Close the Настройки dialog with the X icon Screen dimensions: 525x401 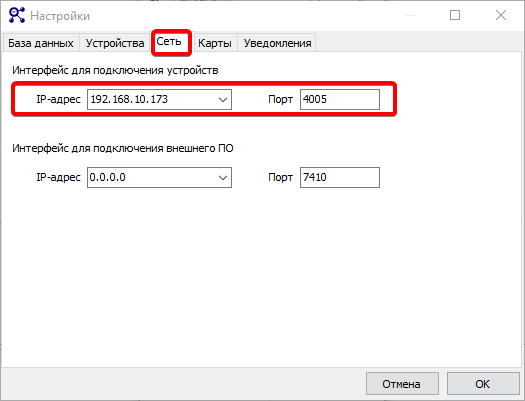501,15
